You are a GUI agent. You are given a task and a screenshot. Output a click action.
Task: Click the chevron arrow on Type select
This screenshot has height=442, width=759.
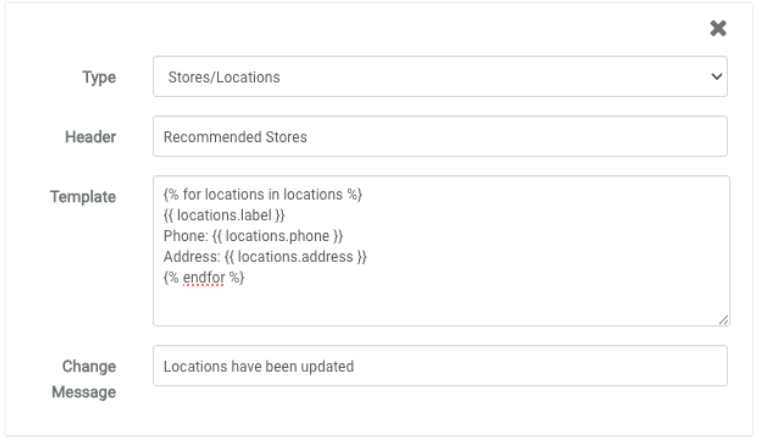(714, 76)
